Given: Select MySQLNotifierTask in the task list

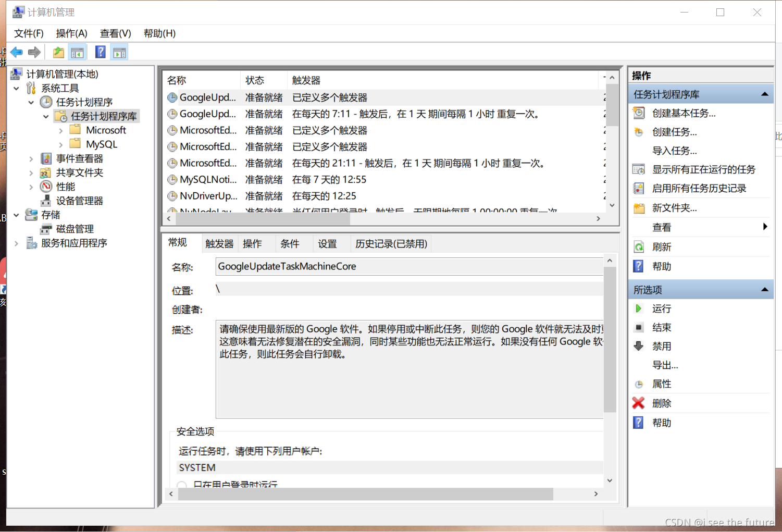Looking at the screenshot, I should tap(208, 179).
